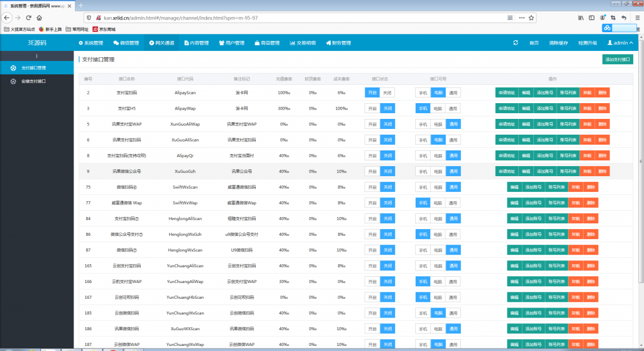This screenshot has height=351, width=644.
Task: Click 清除缓存 in the top header
Action: click(558, 43)
